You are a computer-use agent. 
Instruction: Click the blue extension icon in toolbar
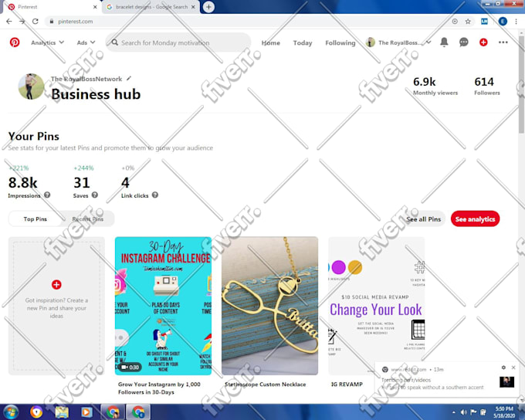point(484,22)
